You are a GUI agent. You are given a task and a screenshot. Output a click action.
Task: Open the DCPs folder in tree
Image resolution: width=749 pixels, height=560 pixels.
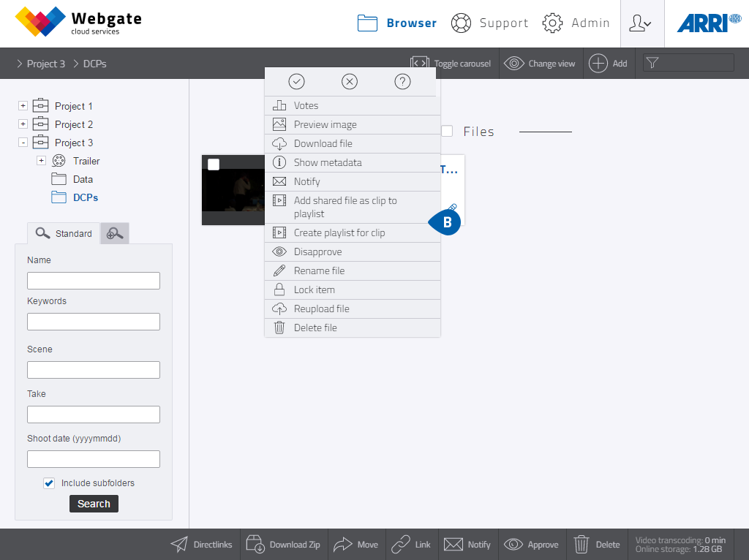pos(85,197)
